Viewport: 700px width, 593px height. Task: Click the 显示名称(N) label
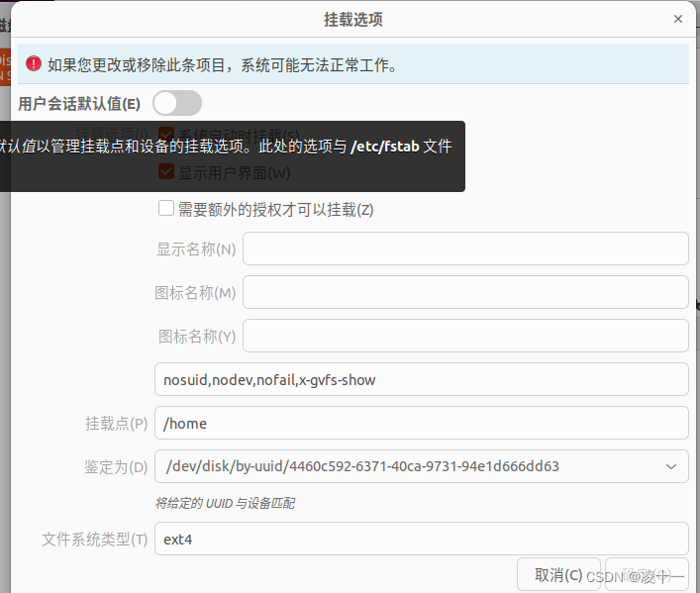coord(196,249)
